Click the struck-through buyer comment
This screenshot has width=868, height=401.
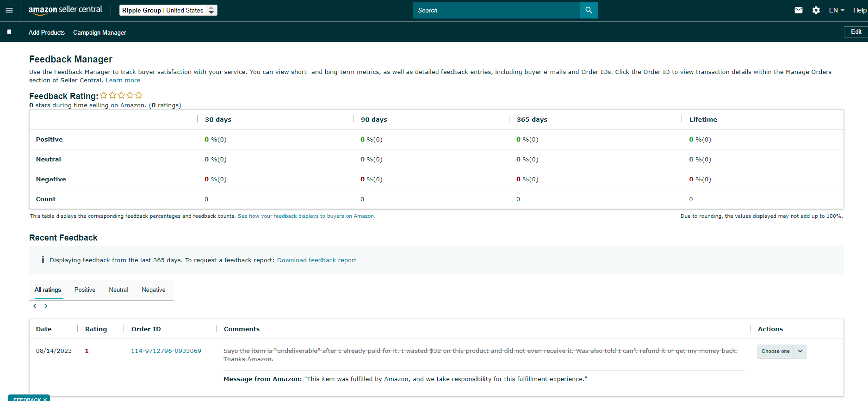[x=480, y=355]
